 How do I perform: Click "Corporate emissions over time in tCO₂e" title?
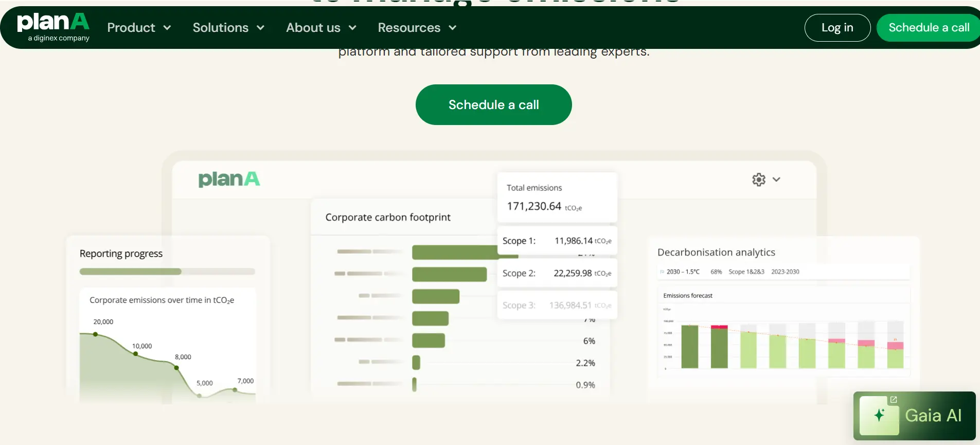pyautogui.click(x=162, y=300)
